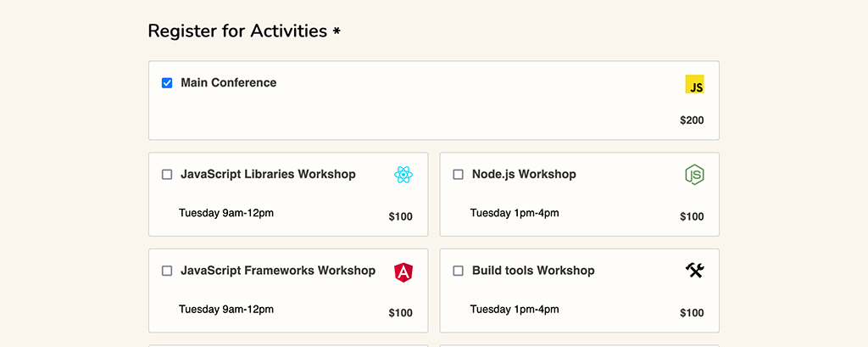Click the $100 price of Build tools Workshop
The width and height of the screenshot is (868, 347).
pyautogui.click(x=692, y=313)
